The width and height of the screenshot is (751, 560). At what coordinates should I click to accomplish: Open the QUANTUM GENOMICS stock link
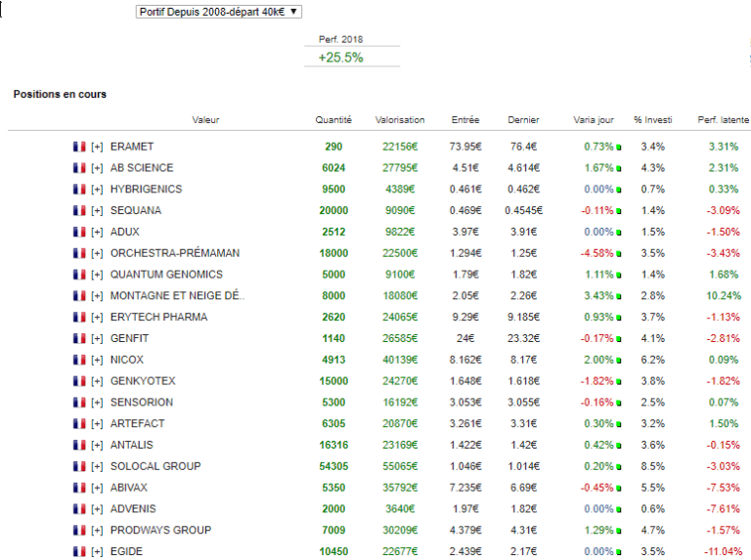click(166, 275)
